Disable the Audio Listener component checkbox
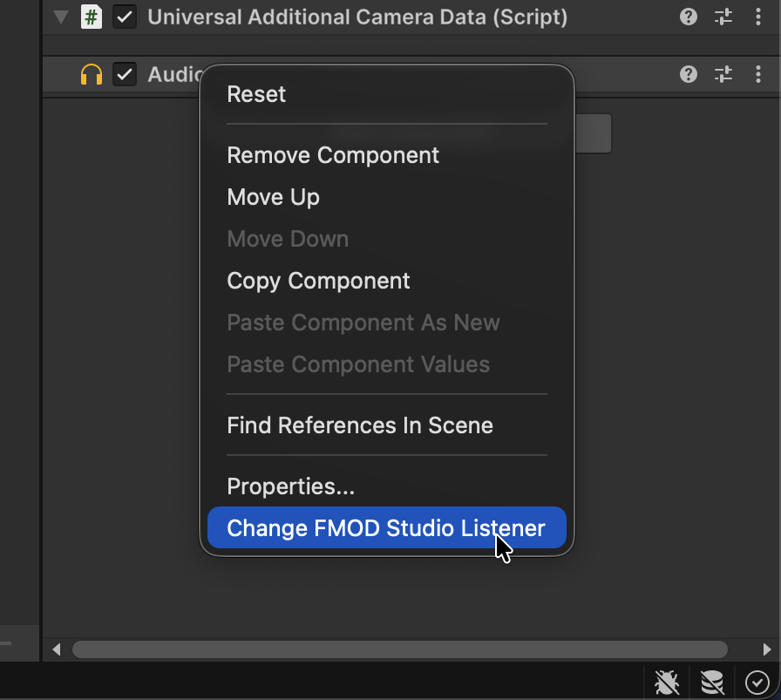Image resolution: width=781 pixels, height=700 pixels. coord(125,75)
